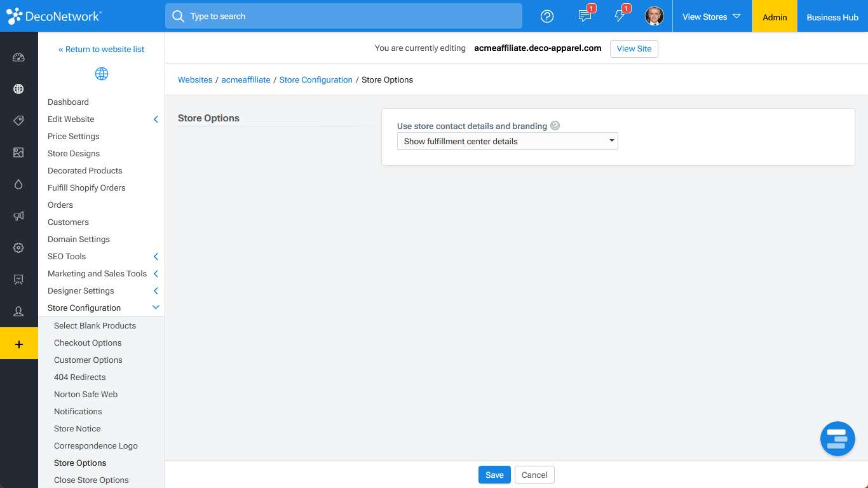Open the marketing megaphone icon
868x488 pixels.
(18, 216)
